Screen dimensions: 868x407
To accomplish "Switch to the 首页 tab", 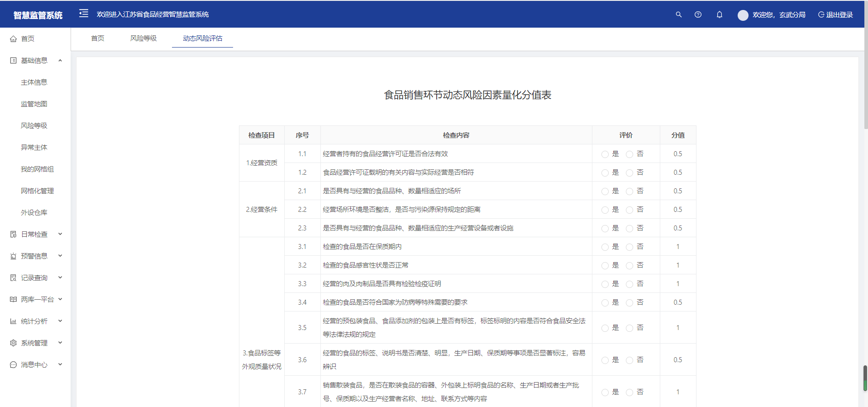I will click(x=97, y=38).
